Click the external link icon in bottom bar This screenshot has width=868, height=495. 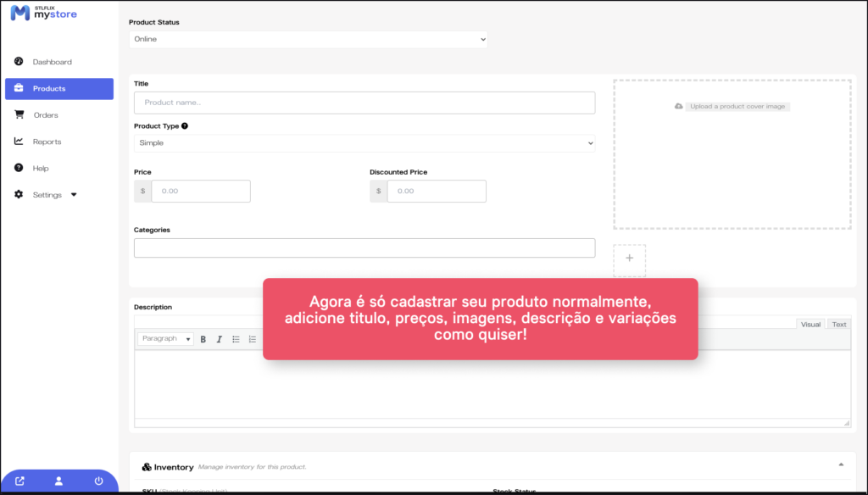click(x=19, y=481)
